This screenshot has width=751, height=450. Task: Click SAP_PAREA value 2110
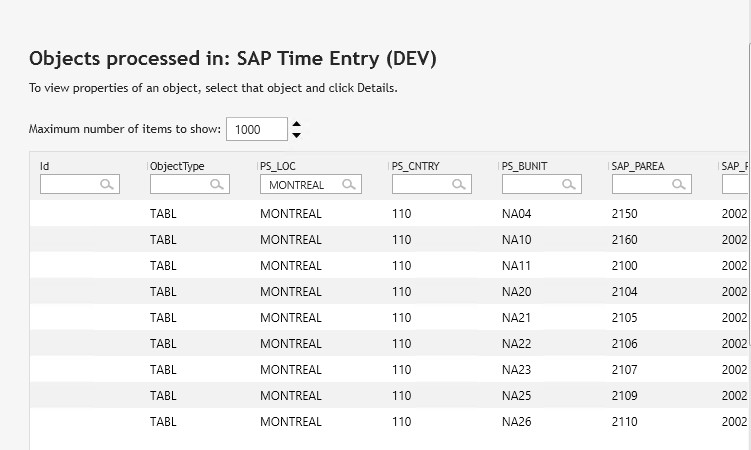pos(625,421)
